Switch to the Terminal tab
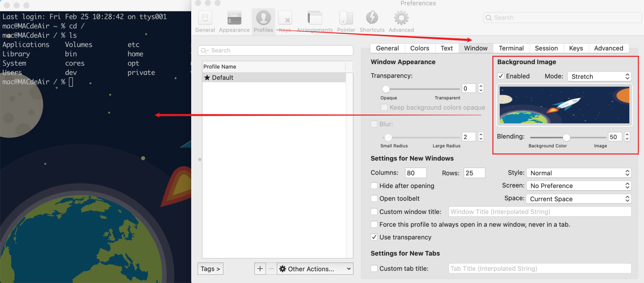Image resolution: width=644 pixels, height=283 pixels. [511, 48]
